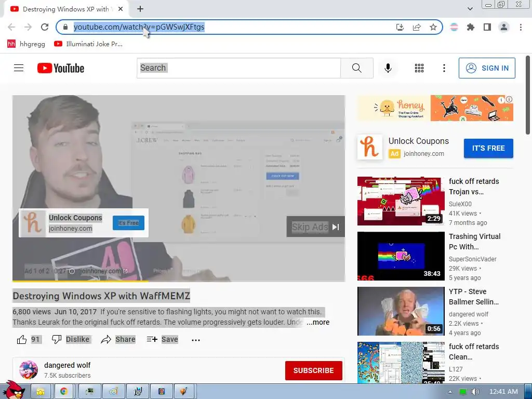532x399 pixels.
Task: Click the magnifier search button
Action: 356,68
